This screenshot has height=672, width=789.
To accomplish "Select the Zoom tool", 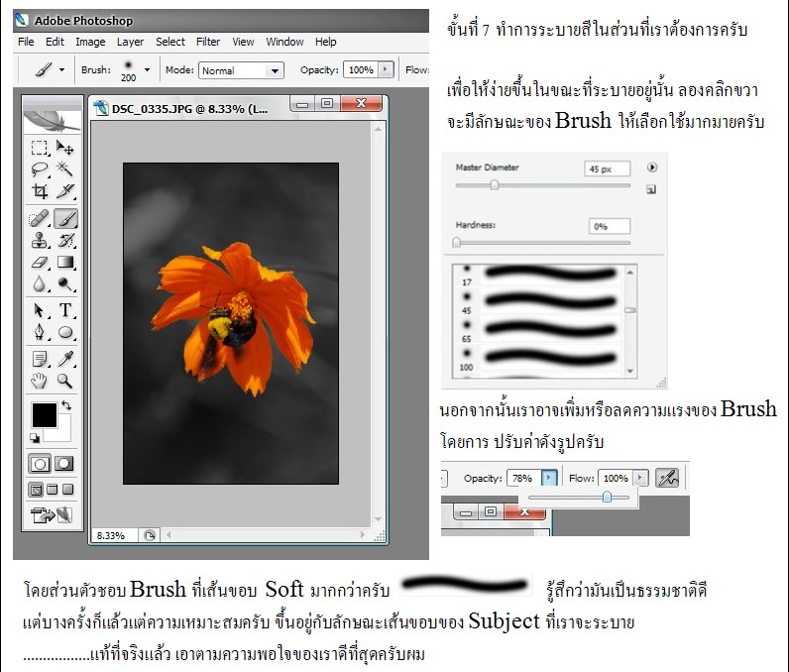I will coord(65,381).
